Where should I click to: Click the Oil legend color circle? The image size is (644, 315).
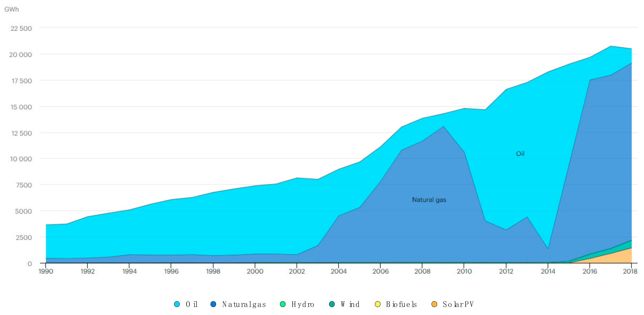[177, 304]
